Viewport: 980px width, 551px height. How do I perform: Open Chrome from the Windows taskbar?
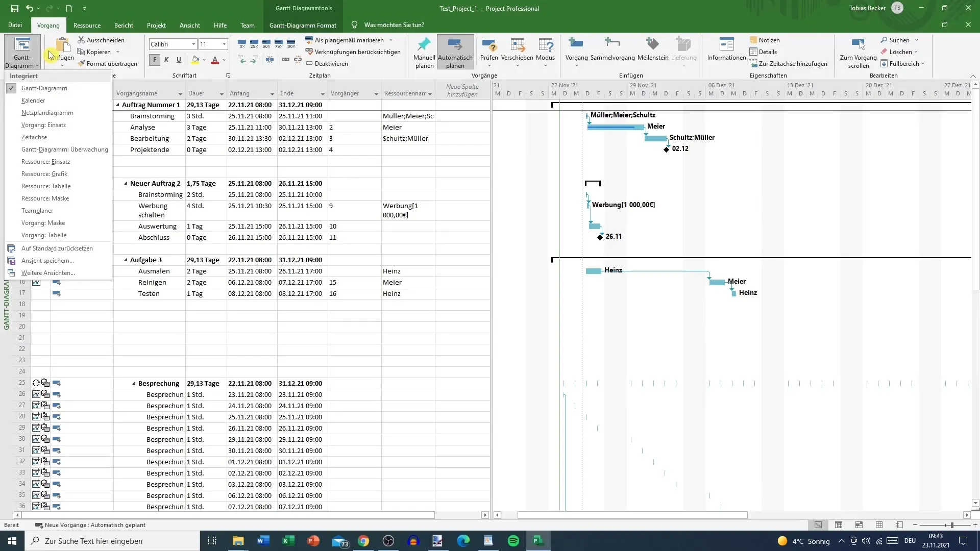click(x=363, y=541)
